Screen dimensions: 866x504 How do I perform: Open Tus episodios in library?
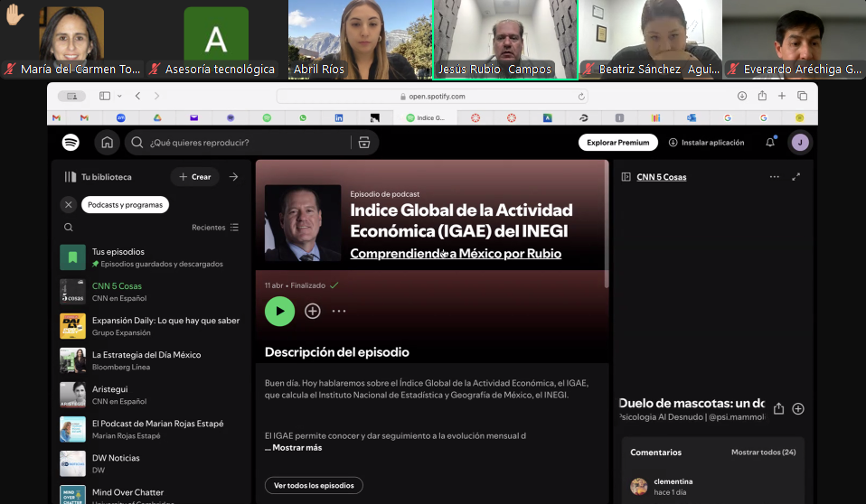(151, 257)
